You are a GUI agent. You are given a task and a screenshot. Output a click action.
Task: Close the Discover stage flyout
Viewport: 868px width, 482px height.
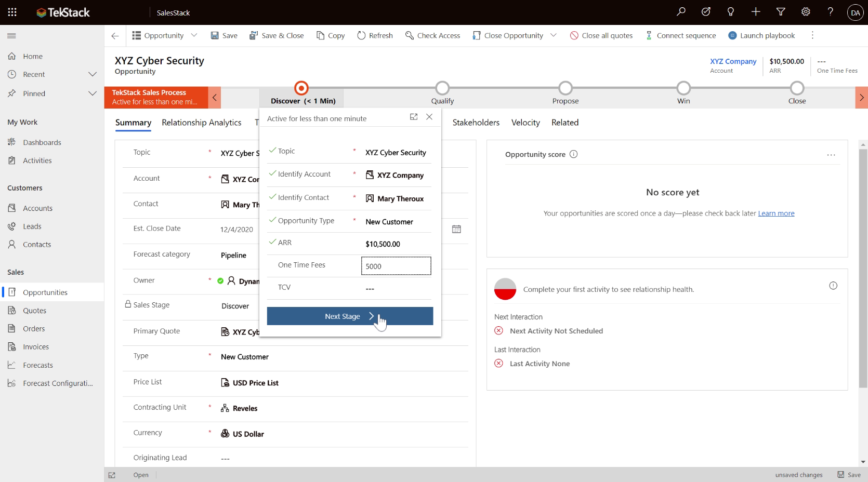pyautogui.click(x=429, y=117)
